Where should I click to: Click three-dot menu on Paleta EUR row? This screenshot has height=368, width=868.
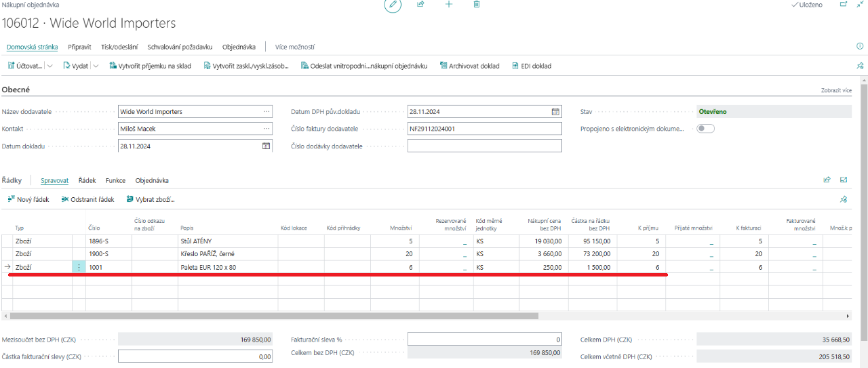pyautogui.click(x=79, y=268)
